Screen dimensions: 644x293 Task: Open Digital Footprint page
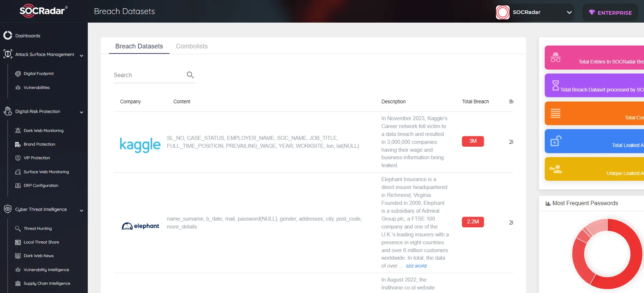(39, 74)
